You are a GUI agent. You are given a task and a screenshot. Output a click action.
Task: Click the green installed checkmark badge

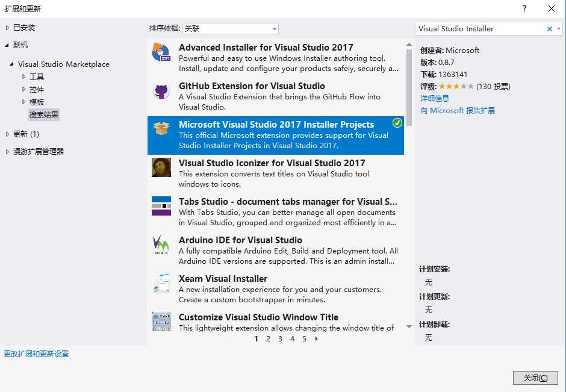[397, 123]
